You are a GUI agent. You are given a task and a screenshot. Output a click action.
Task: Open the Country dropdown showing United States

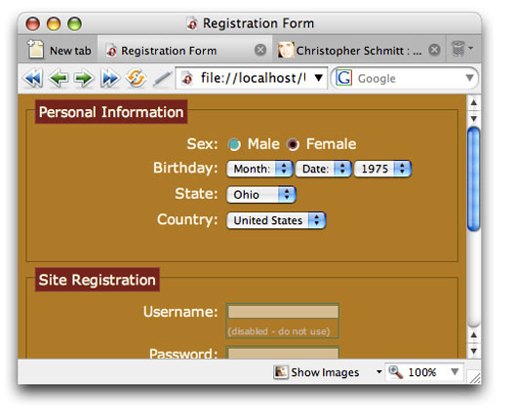tap(276, 220)
